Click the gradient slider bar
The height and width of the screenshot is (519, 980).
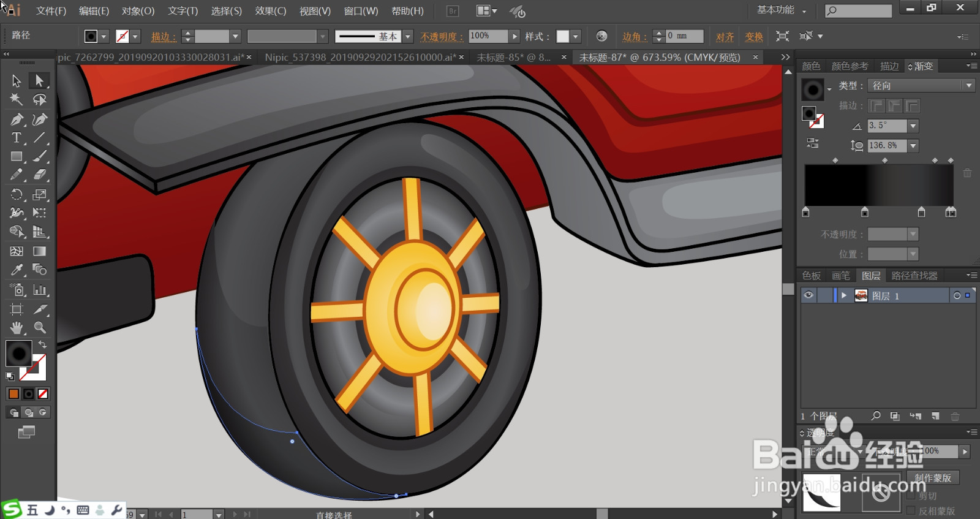(879, 185)
